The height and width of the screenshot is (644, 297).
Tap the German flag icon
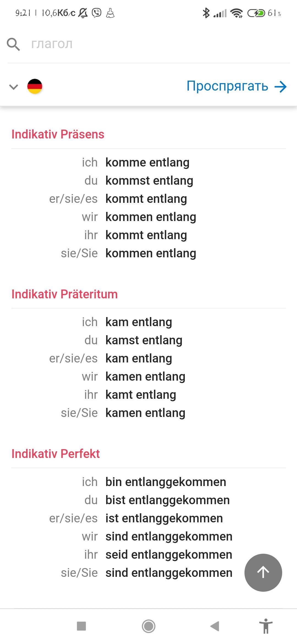pyautogui.click(x=35, y=86)
